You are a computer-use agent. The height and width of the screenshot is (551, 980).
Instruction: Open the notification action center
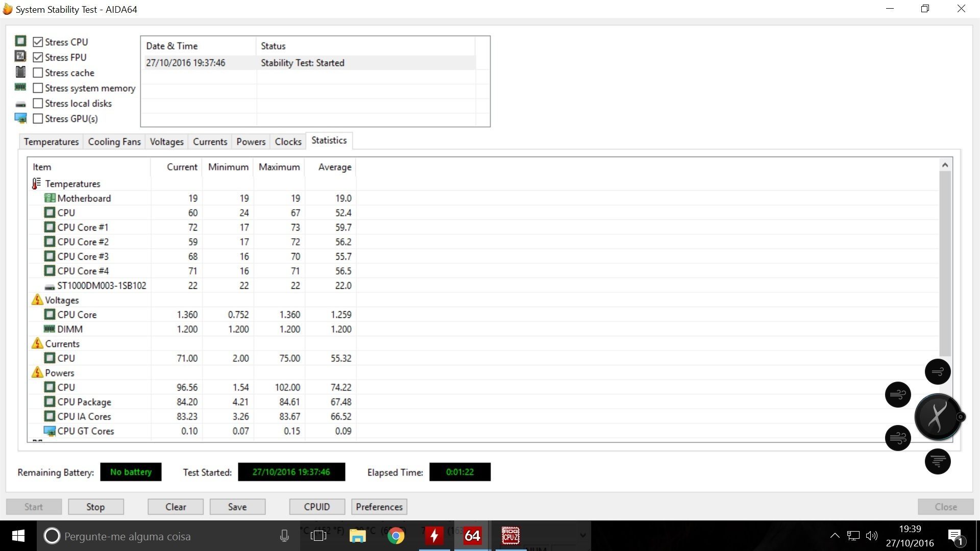pos(955,536)
